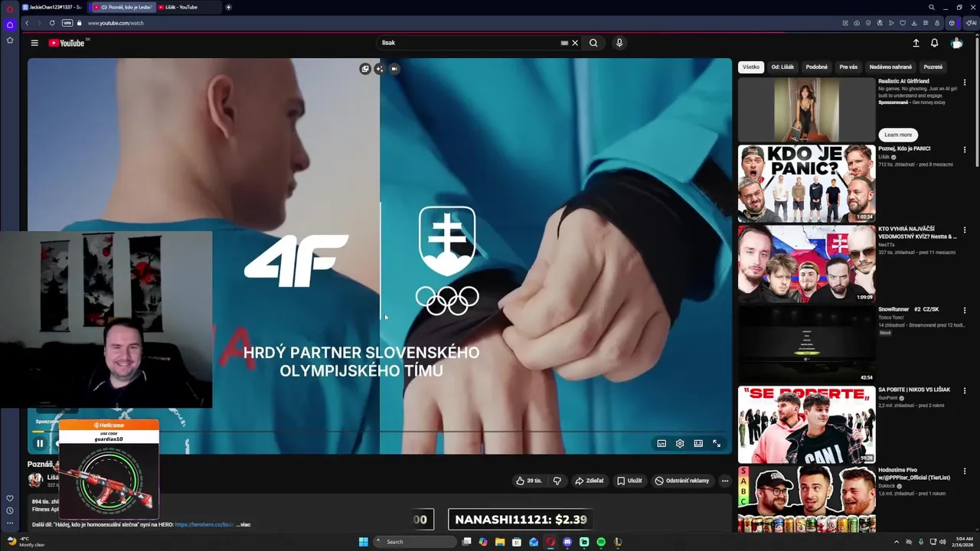Open browser easy setup sliders icon
Screen dimensions: 980x551
(925, 23)
